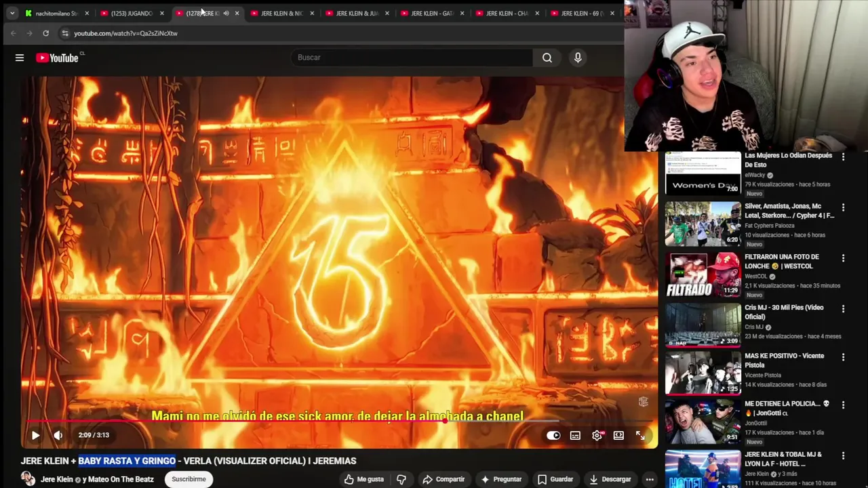Open the Cris MJ 30 Mil Pies title
Viewport: 868px width, 488px height.
click(x=785, y=312)
